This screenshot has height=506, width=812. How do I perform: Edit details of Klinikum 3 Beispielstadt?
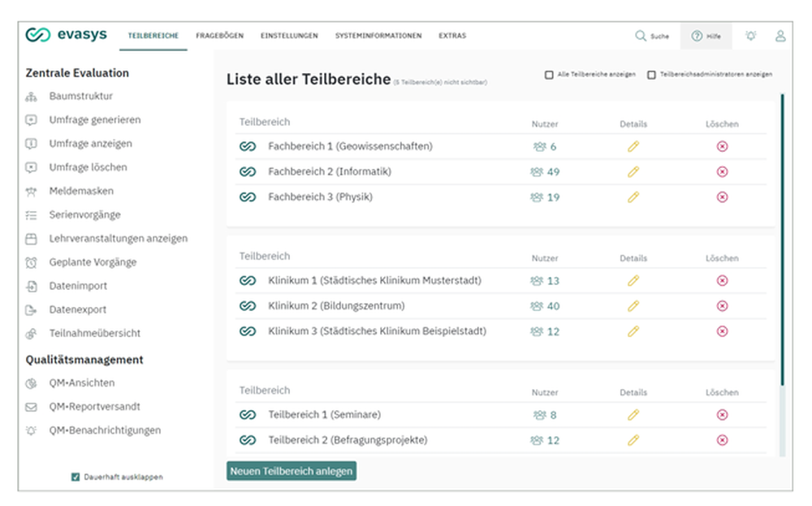(633, 331)
